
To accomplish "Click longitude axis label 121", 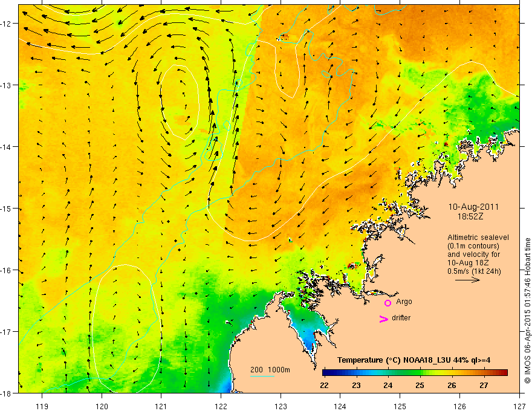I will (161, 406).
